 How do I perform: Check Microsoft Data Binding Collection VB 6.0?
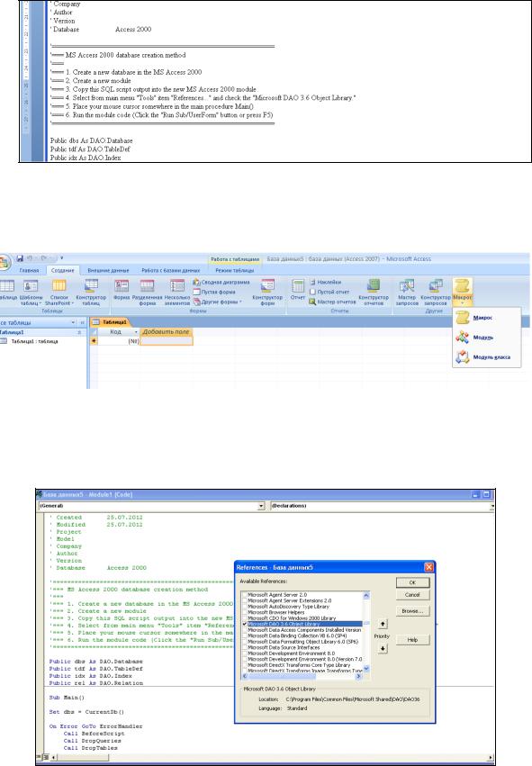click(x=244, y=636)
